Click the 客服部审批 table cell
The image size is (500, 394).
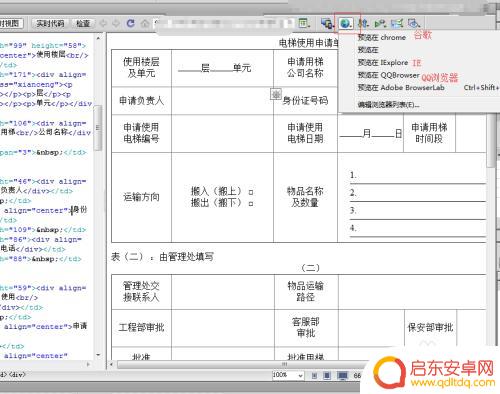point(306,328)
